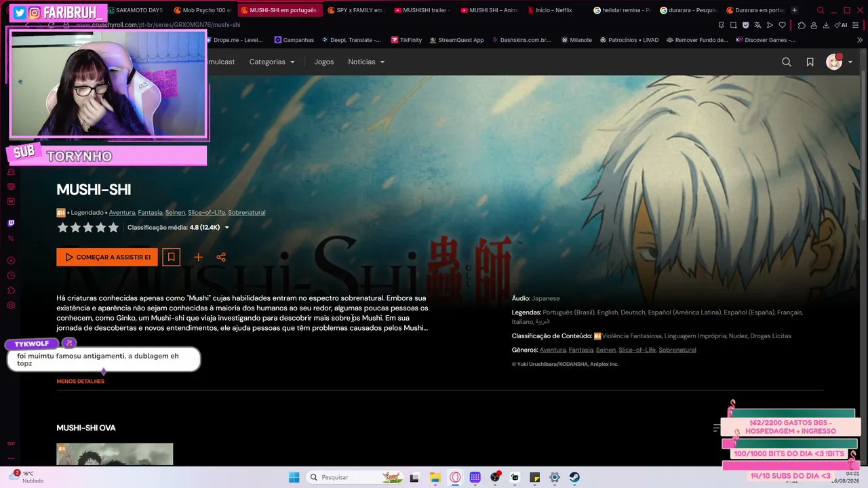Open Twitch in the browser sidebar
The image size is (868, 488).
tap(11, 223)
